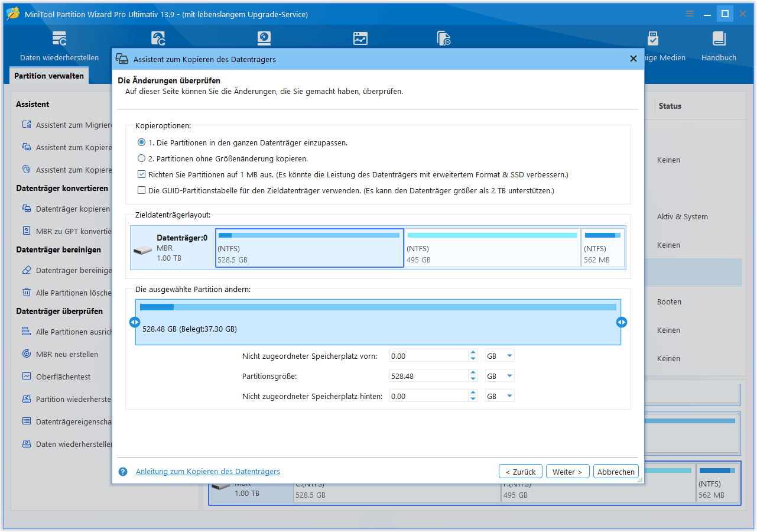Click the left resize handle arrow
The width and height of the screenshot is (757, 532).
pyautogui.click(x=135, y=322)
